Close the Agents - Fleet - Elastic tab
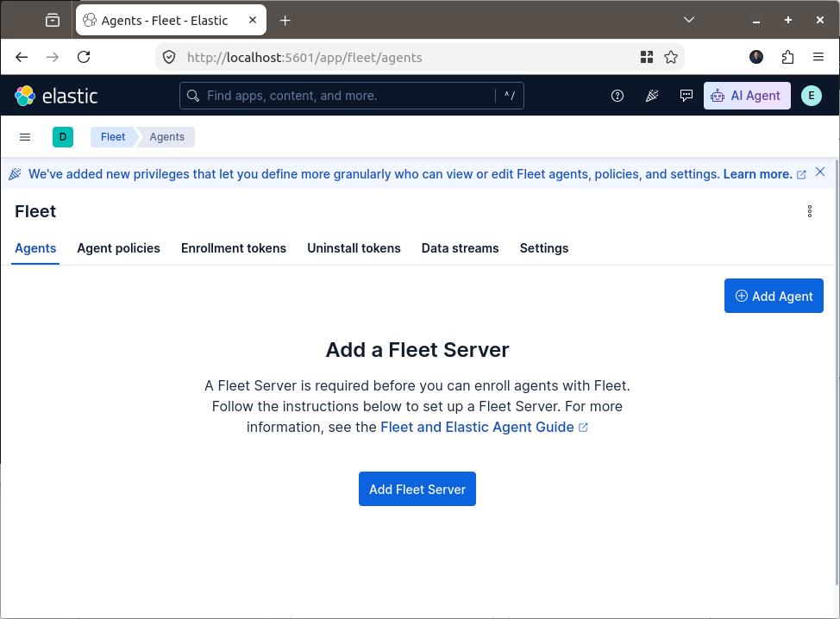This screenshot has width=840, height=619. (253, 21)
